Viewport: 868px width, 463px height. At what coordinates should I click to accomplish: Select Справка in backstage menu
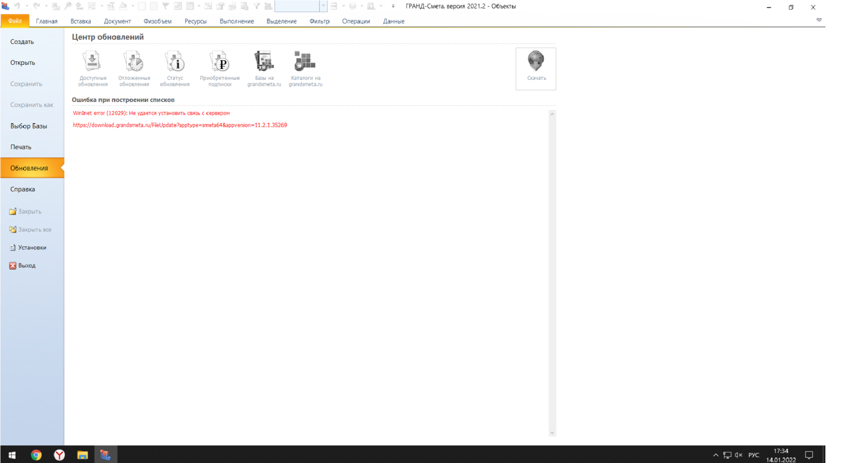(x=32, y=189)
